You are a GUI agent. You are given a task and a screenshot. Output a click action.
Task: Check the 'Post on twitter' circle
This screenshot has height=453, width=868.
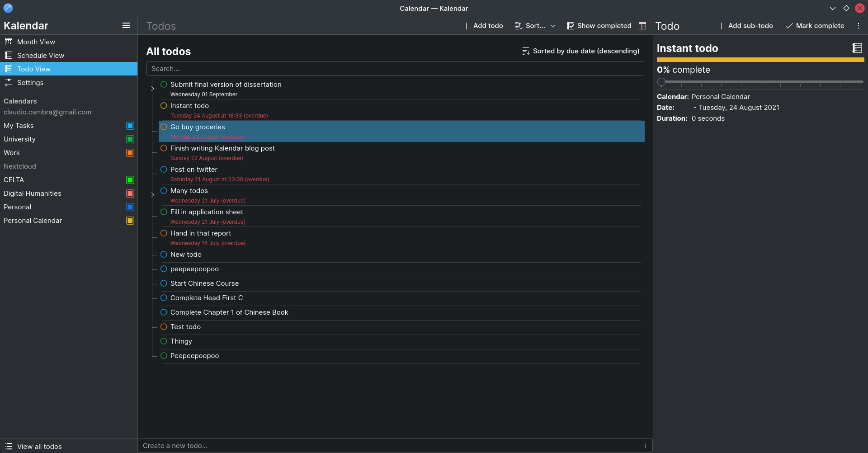point(164,170)
